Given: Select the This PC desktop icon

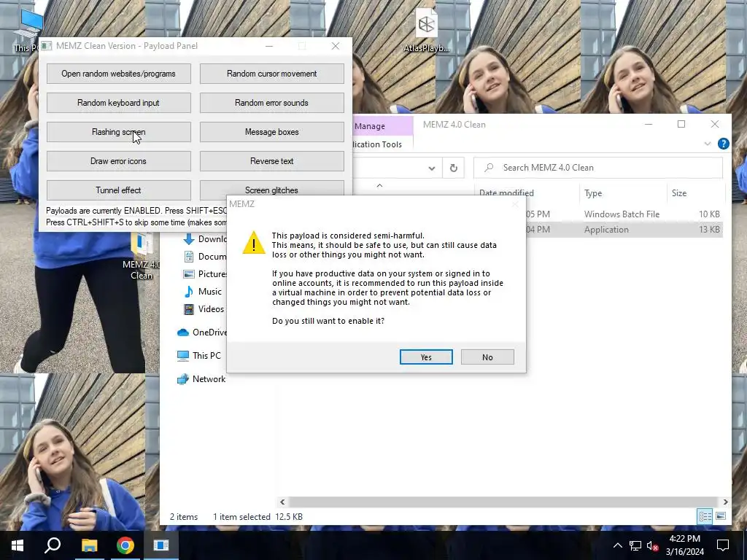Looking at the screenshot, I should (26, 30).
